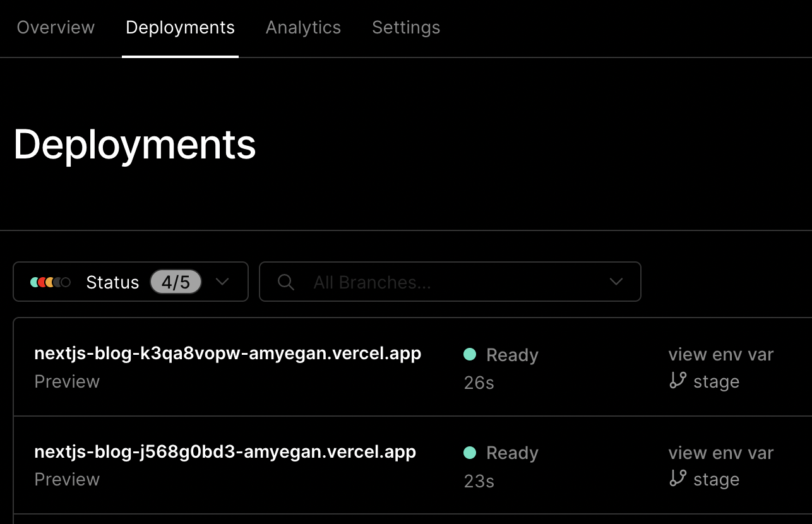Open the All Branches dropdown chevron
Image resolution: width=812 pixels, height=524 pixels.
point(616,282)
